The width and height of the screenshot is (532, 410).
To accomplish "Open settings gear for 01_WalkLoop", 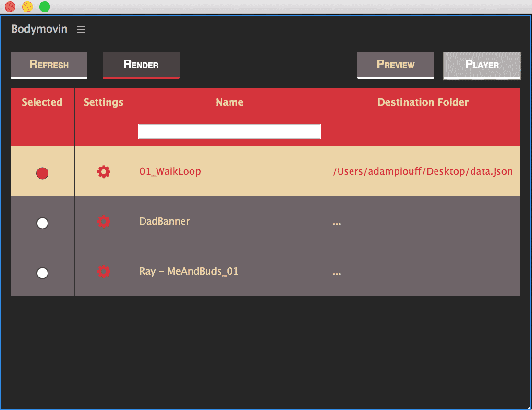I will tap(104, 172).
